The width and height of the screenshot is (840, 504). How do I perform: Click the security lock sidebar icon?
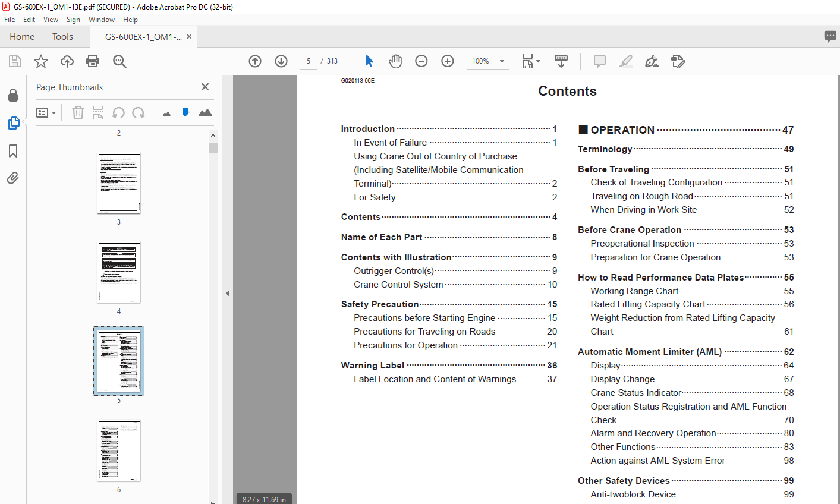pyautogui.click(x=13, y=95)
